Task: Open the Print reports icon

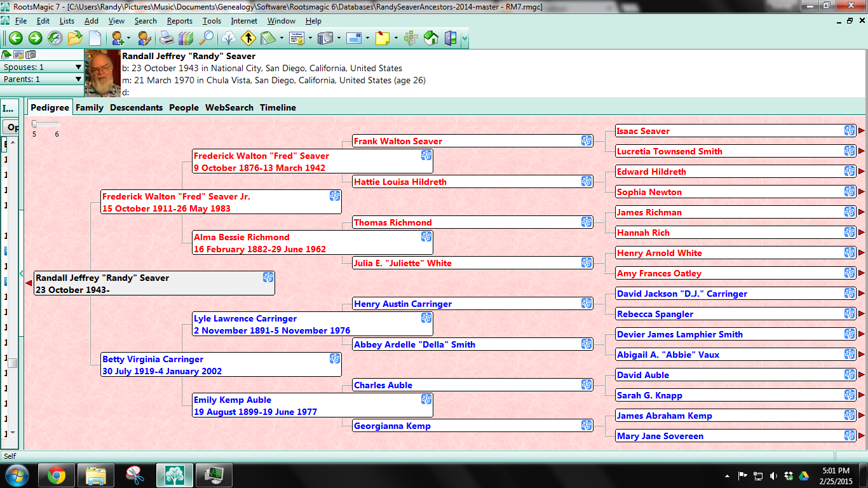Action: (167, 38)
